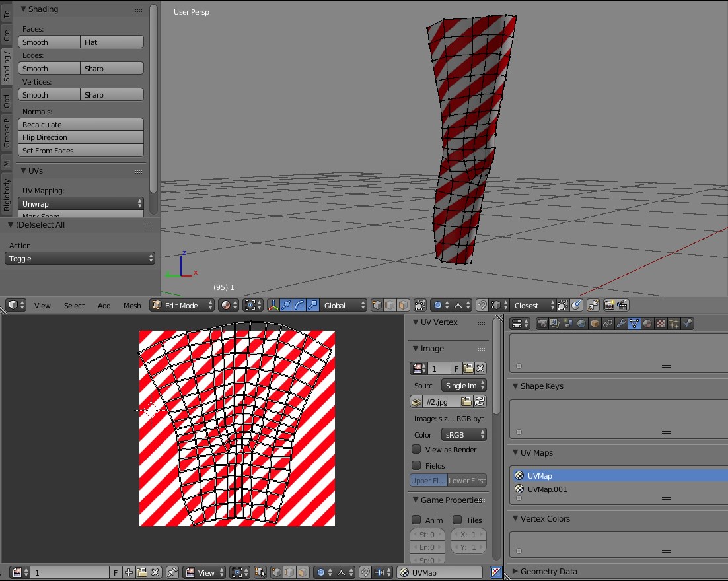Viewport: 728px width, 581px height.
Task: Open the Edit Mode dropdown
Action: 182,305
